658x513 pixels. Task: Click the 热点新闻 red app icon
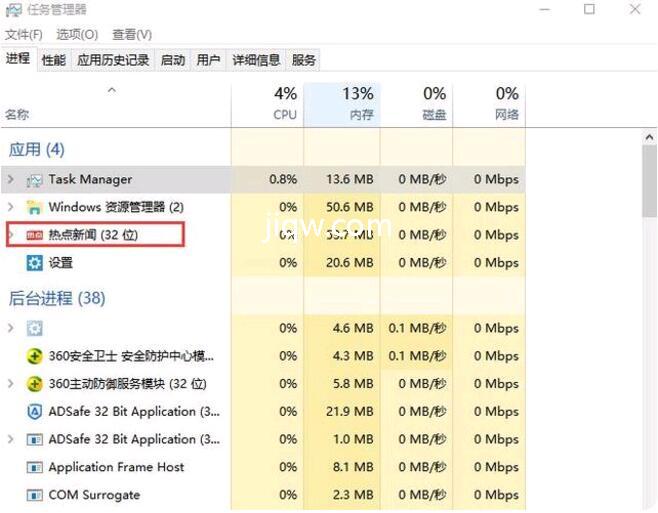point(34,235)
